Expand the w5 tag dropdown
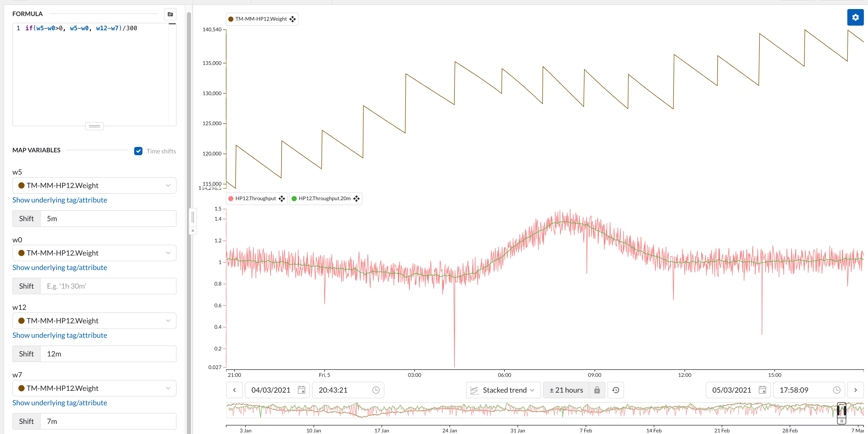 point(168,185)
